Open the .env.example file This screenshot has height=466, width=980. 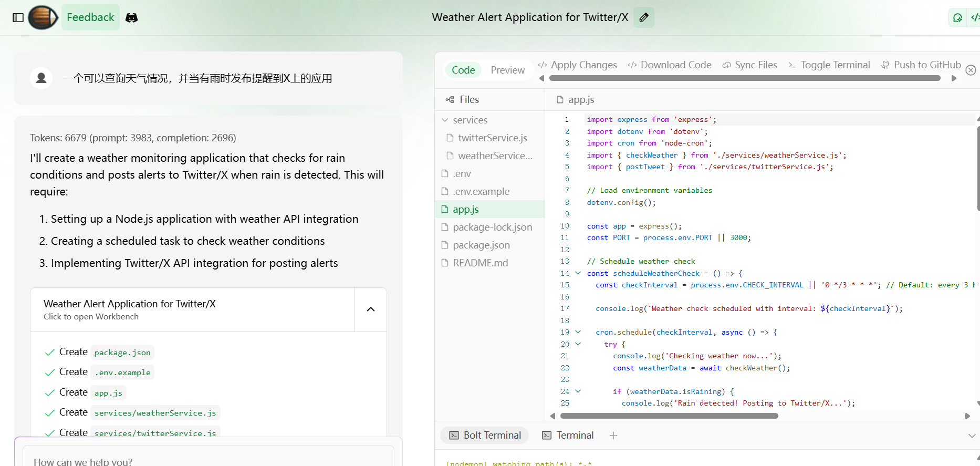point(490,191)
